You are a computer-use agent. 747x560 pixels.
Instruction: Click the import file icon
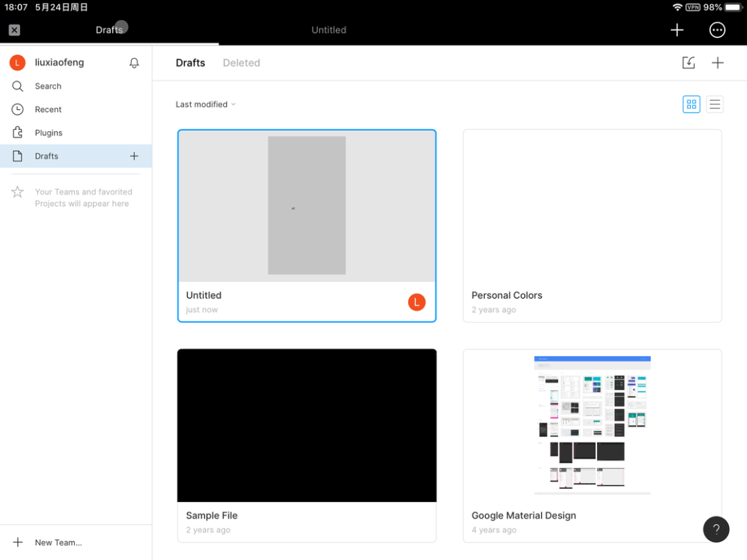click(x=688, y=63)
